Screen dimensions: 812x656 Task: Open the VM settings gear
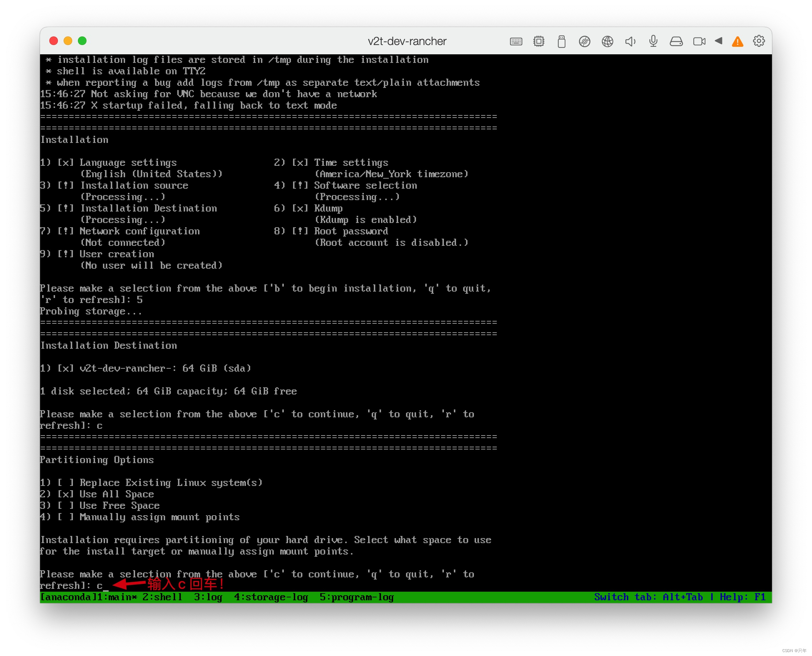click(759, 41)
